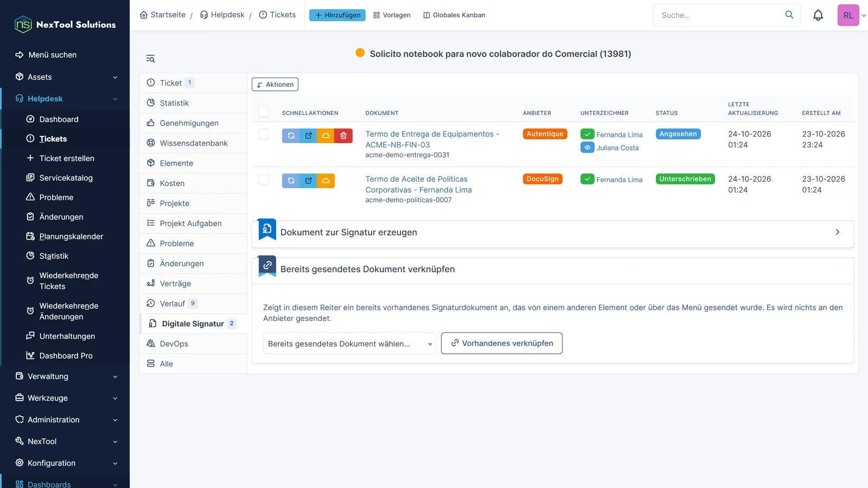Expand the Administration sidebar menu
Screen dimensions: 868x488
click(65, 420)
